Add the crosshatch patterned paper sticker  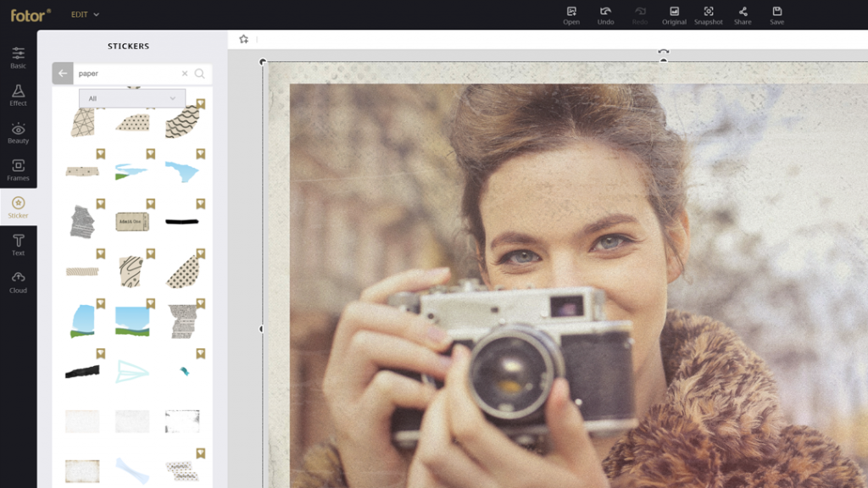tap(82, 122)
